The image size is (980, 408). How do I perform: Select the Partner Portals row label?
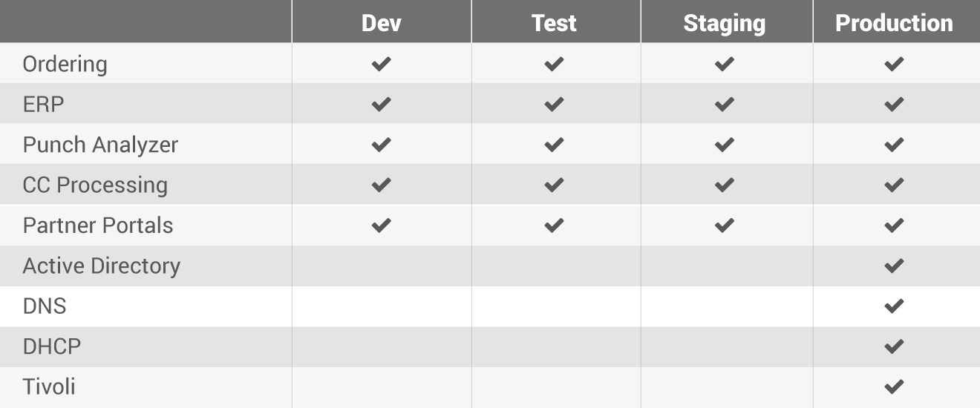click(x=98, y=226)
